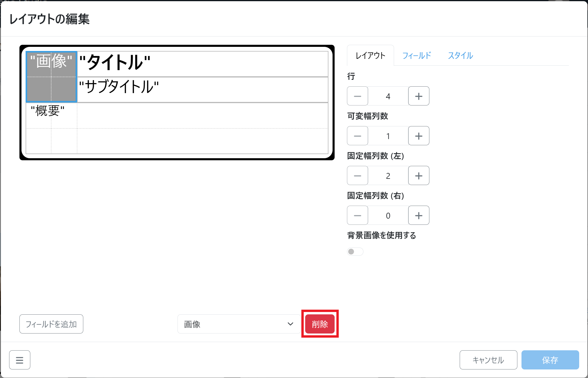Switch to the スタイル tab
The image size is (588, 378).
(x=460, y=56)
